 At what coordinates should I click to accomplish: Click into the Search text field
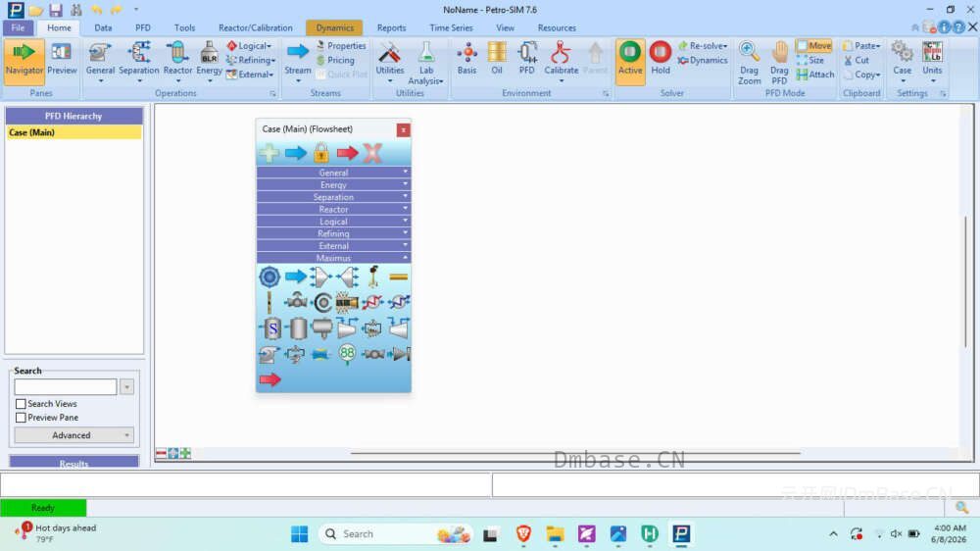pyautogui.click(x=66, y=387)
